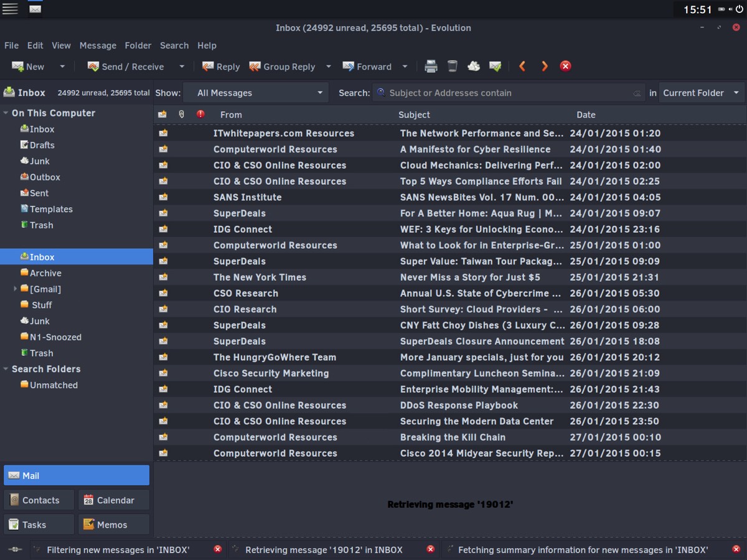This screenshot has height=560, width=747.
Task: Select message 'DDoS Response Playbook'
Action: tap(450, 405)
